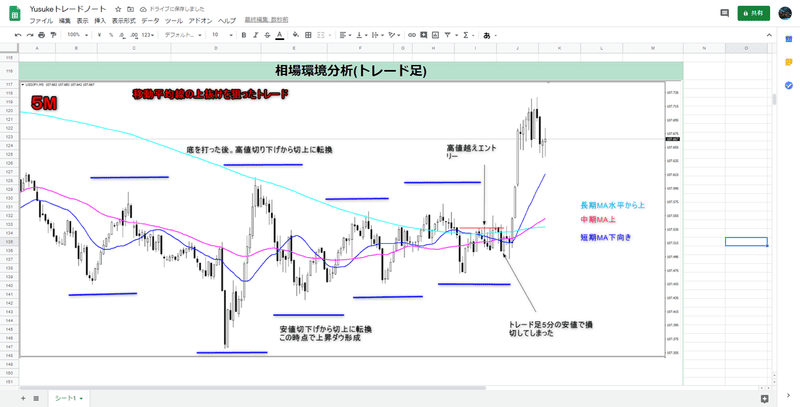Open the zoom 100% dropdown

pos(78,35)
